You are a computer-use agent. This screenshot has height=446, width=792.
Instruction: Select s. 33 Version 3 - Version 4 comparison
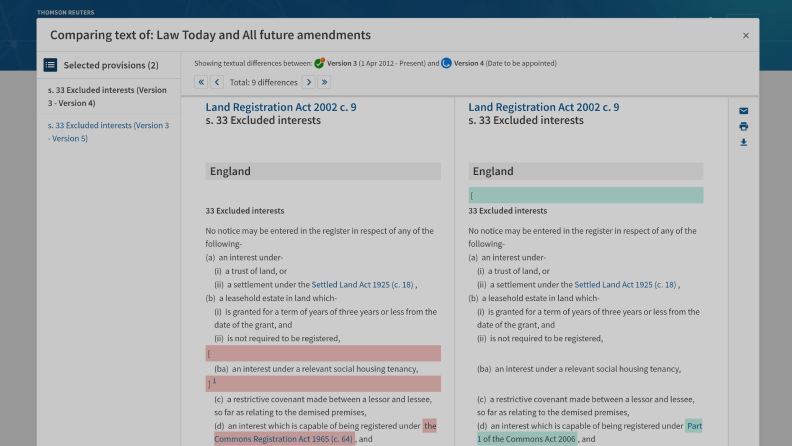(x=107, y=96)
